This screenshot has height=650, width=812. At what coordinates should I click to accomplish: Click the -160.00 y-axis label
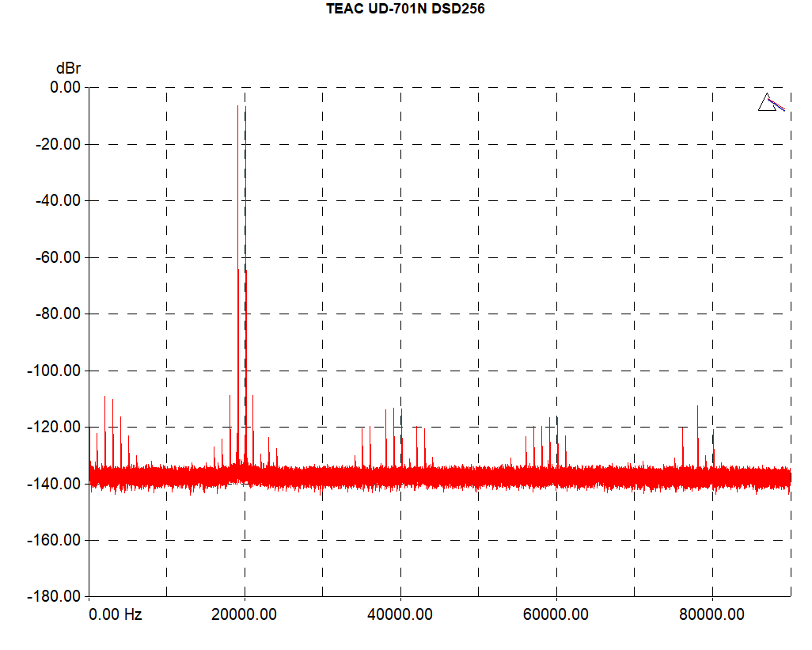click(55, 540)
